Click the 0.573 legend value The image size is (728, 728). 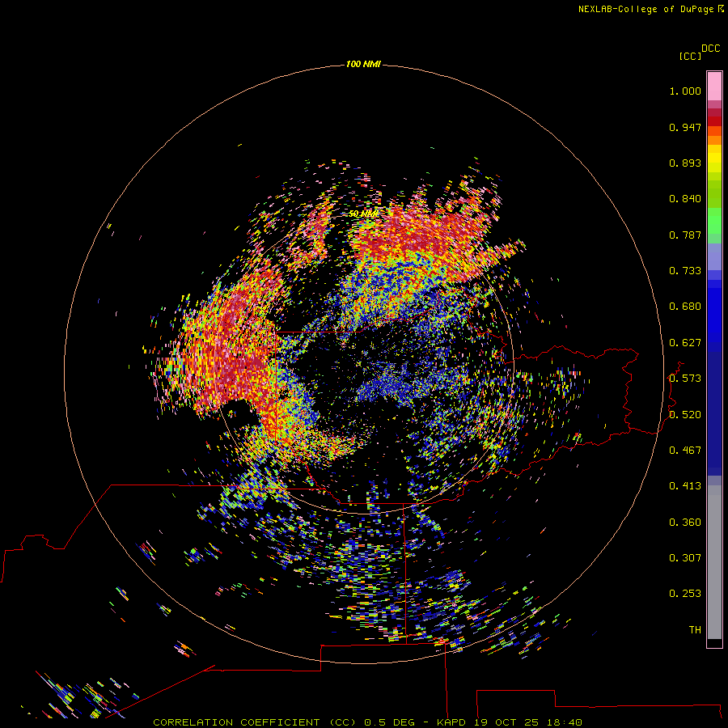(x=685, y=379)
